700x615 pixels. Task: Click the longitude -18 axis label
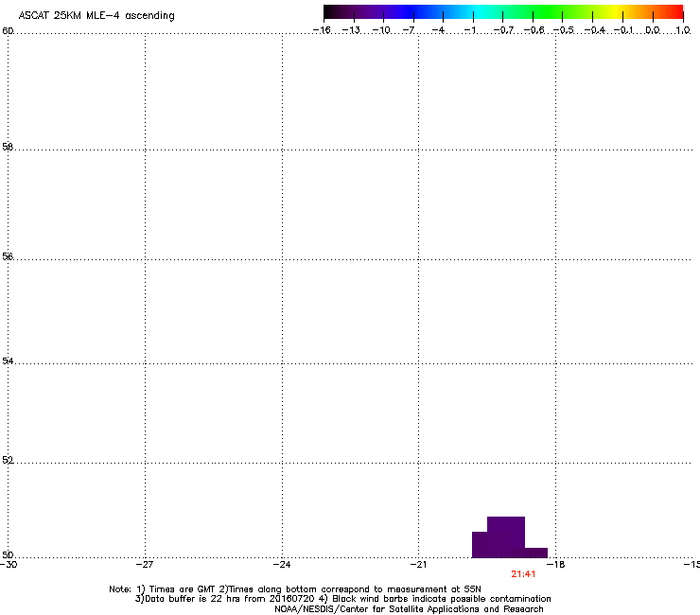click(556, 565)
